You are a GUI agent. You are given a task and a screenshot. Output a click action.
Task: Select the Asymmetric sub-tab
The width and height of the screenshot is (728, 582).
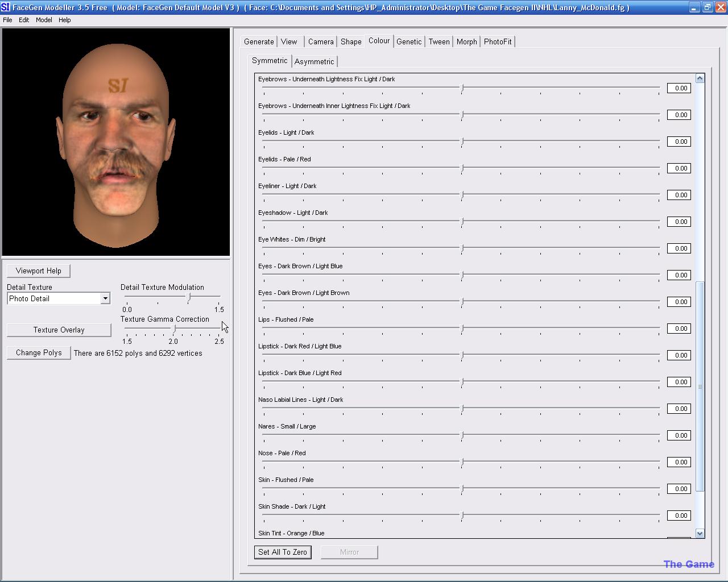pos(314,61)
